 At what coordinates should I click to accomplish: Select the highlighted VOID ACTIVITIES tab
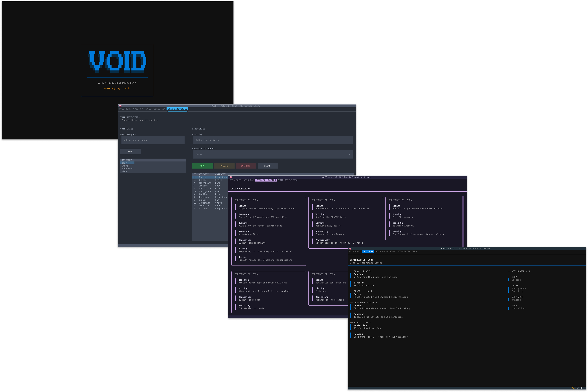click(x=177, y=109)
